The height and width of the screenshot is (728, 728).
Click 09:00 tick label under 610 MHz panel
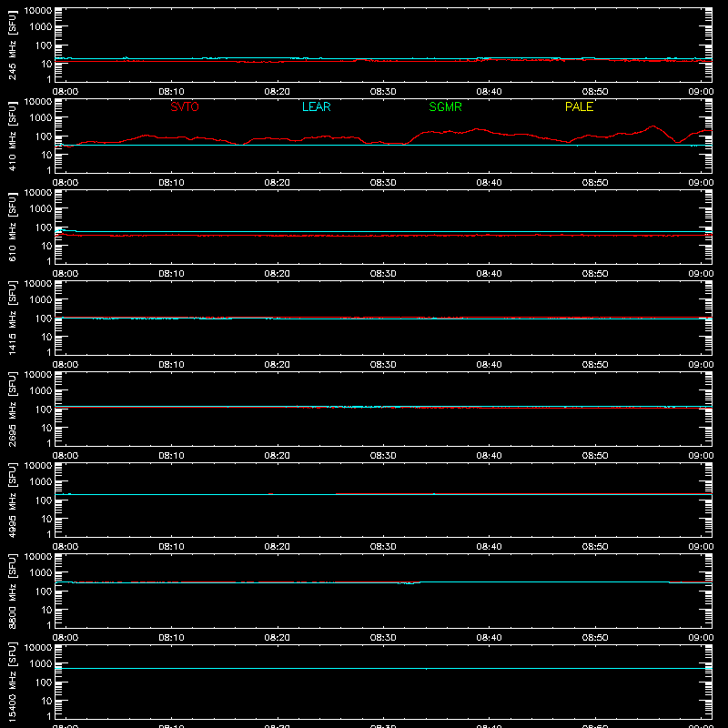click(701, 274)
